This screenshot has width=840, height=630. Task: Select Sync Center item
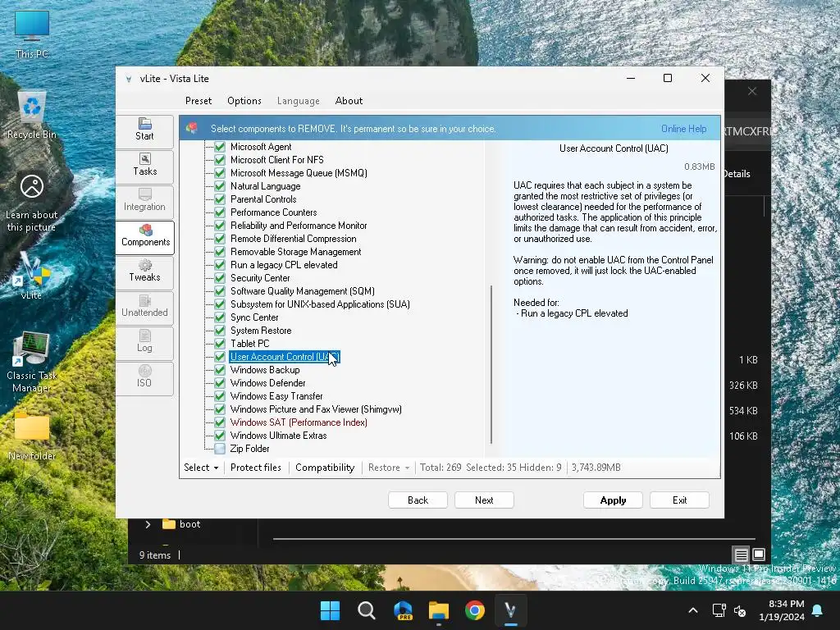(254, 317)
